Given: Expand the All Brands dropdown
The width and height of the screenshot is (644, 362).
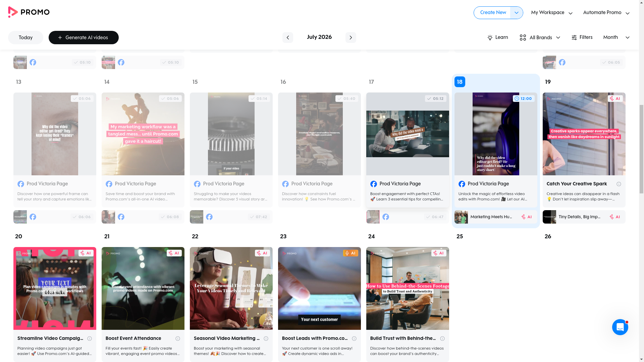Looking at the screenshot, I should [540, 38].
